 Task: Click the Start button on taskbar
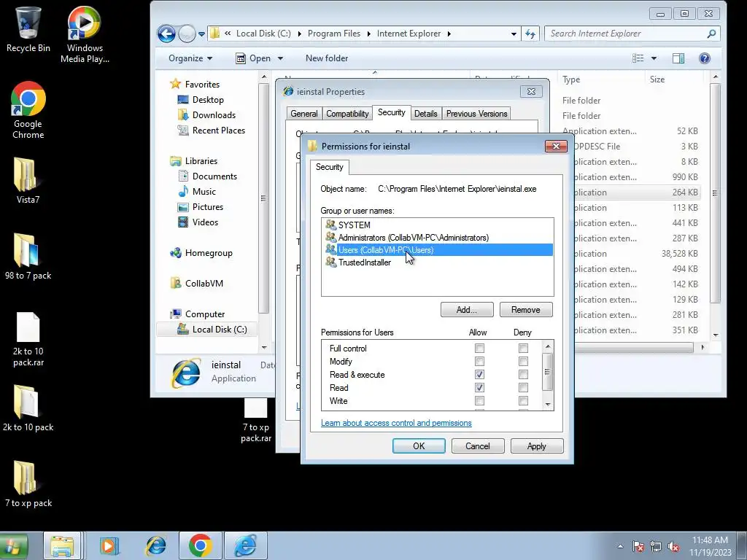pyautogui.click(x=13, y=545)
